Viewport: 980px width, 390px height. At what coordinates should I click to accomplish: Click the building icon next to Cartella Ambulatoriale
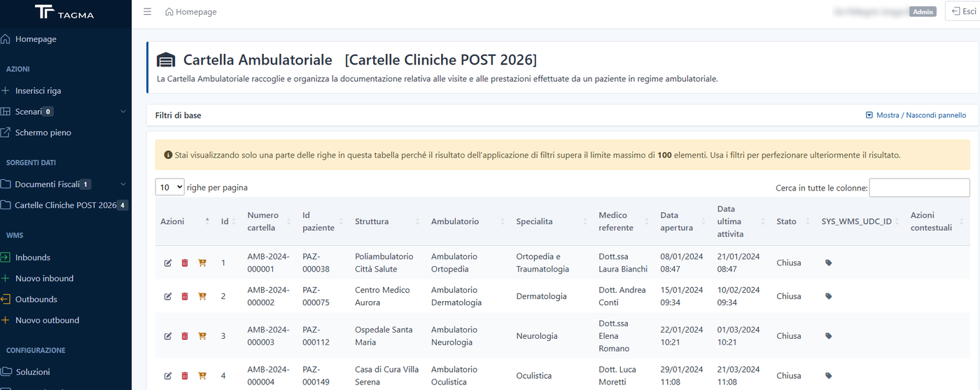coord(166,60)
